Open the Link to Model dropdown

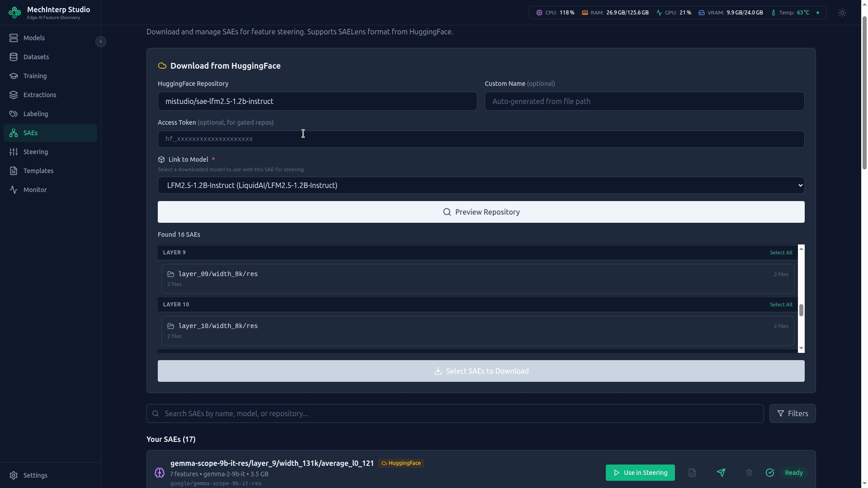pyautogui.click(x=481, y=185)
